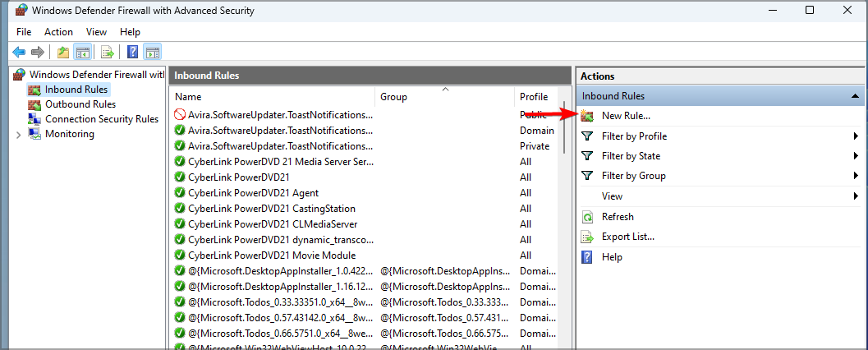Select Outbound Rules in the tree
The height and width of the screenshot is (350, 868).
pos(80,104)
